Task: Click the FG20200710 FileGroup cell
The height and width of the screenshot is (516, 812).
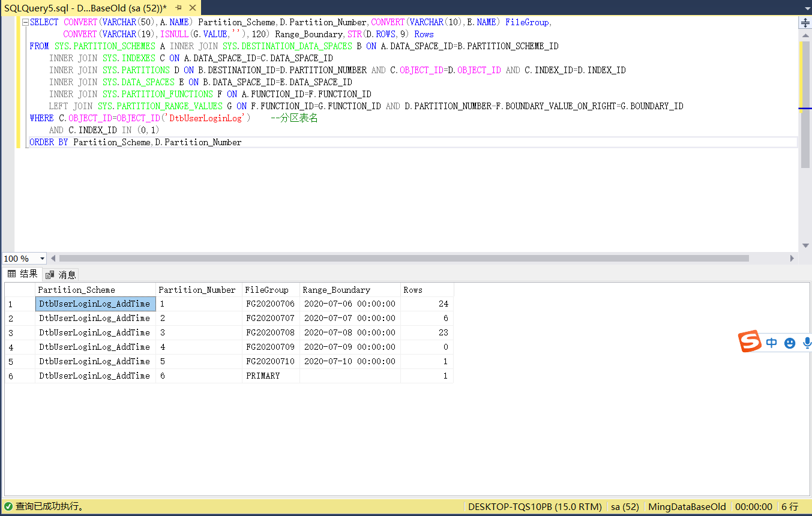Action: (x=271, y=361)
